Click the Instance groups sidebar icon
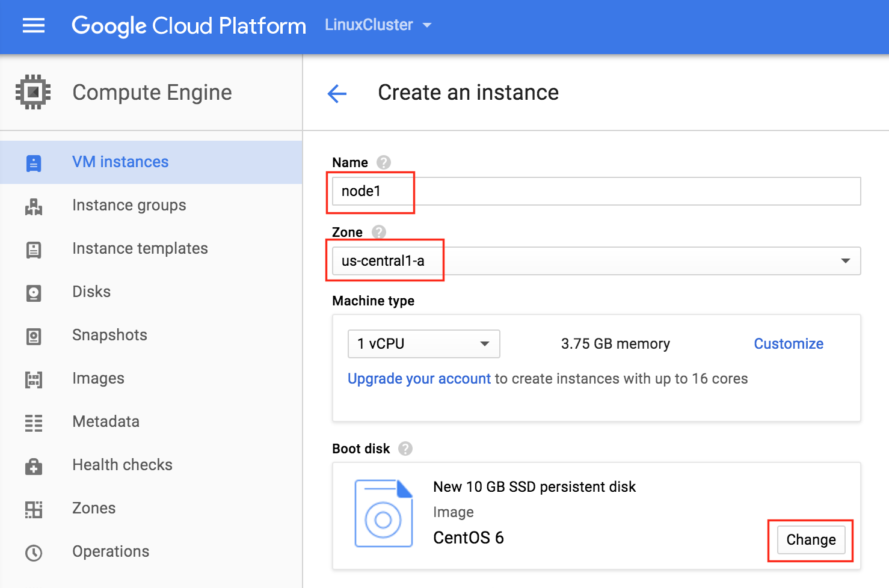889x588 pixels. (34, 206)
